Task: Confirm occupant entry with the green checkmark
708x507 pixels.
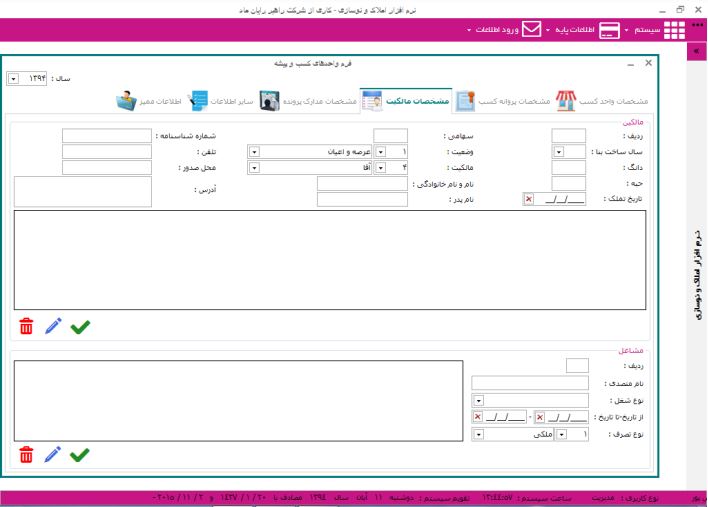Action: 80,455
